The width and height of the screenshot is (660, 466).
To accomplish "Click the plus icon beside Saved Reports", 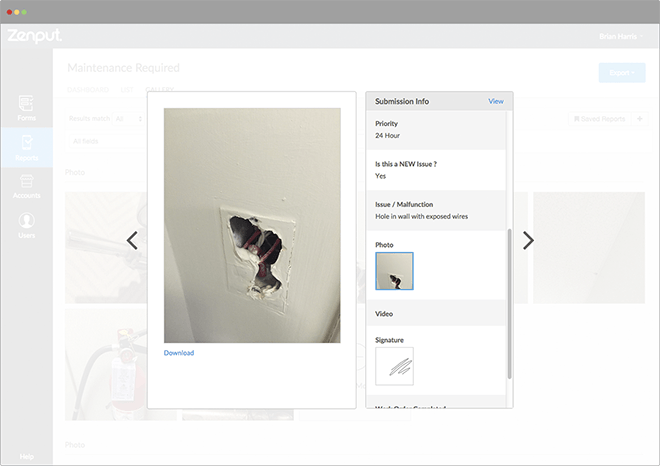I will coord(640,119).
